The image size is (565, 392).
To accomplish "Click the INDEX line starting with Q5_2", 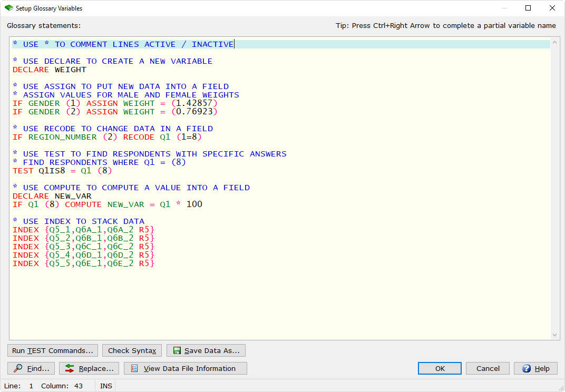I will tap(84, 238).
